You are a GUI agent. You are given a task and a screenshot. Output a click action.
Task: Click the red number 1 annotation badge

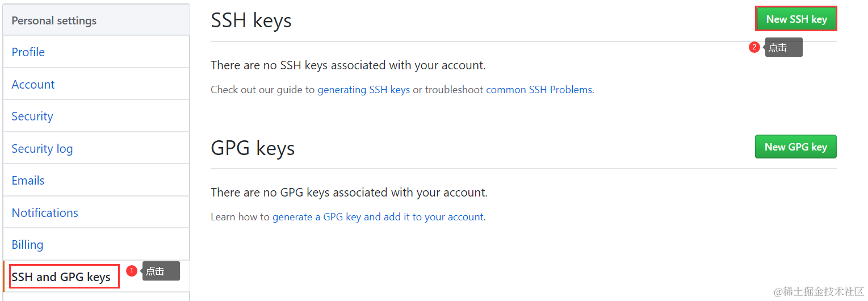pyautogui.click(x=131, y=271)
